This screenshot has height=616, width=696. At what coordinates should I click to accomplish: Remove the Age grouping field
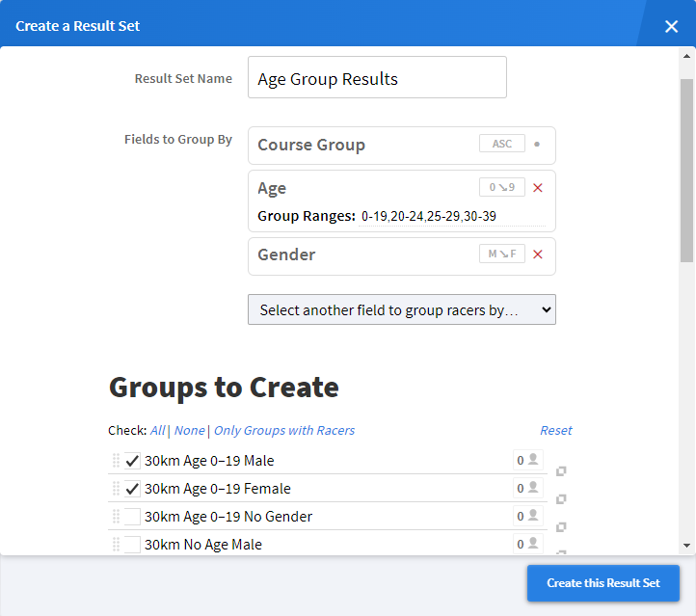[x=538, y=188]
